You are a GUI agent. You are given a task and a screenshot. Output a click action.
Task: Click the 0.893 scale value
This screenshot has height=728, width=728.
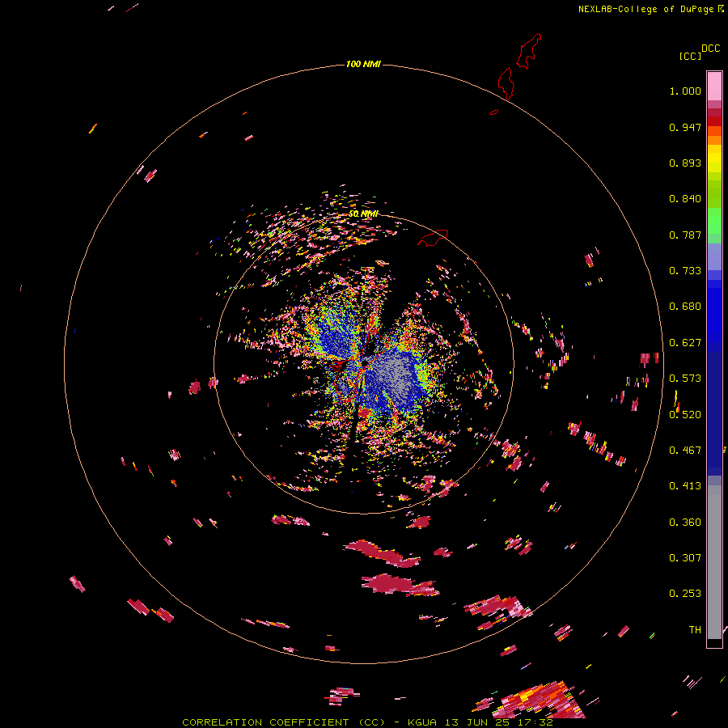[x=685, y=163]
